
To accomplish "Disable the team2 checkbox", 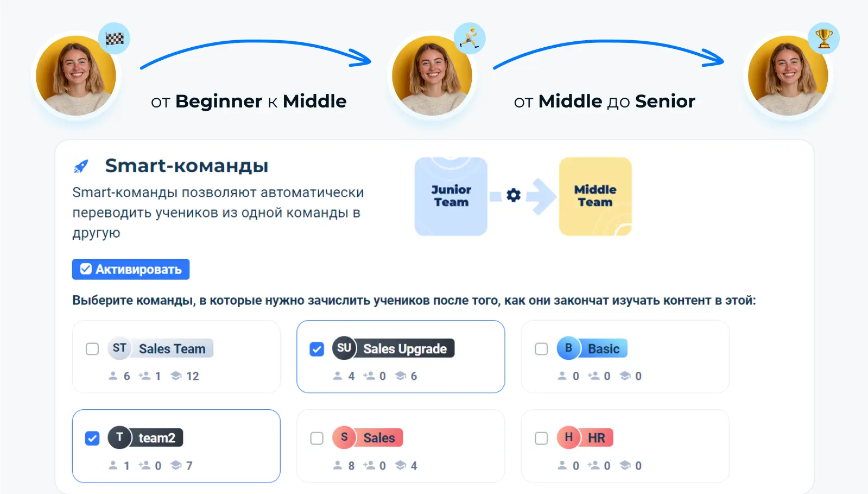I will [92, 438].
